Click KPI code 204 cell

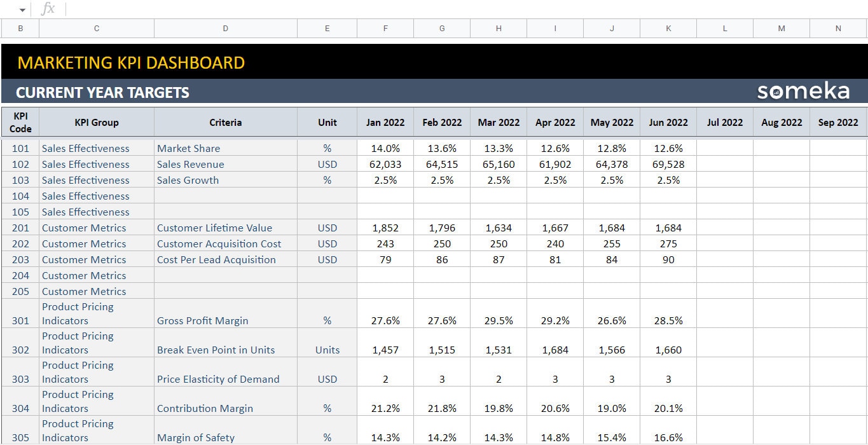click(20, 275)
